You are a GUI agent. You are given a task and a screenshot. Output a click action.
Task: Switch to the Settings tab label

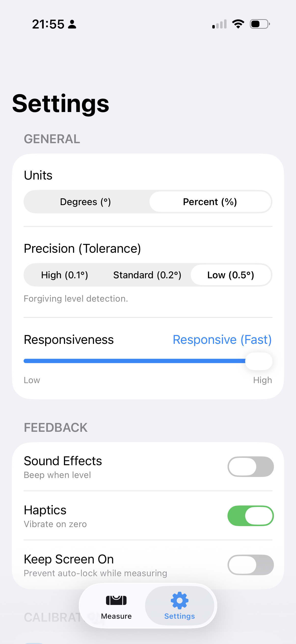click(179, 616)
